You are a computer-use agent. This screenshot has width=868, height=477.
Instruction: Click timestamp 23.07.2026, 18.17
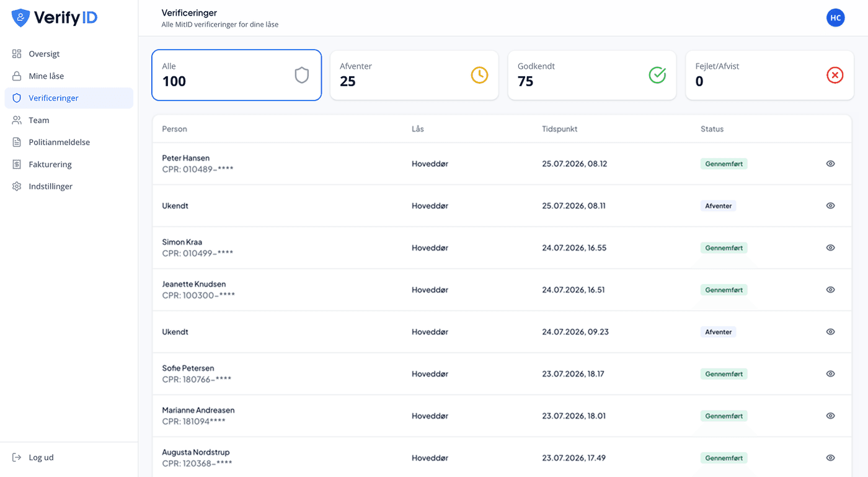573,374
